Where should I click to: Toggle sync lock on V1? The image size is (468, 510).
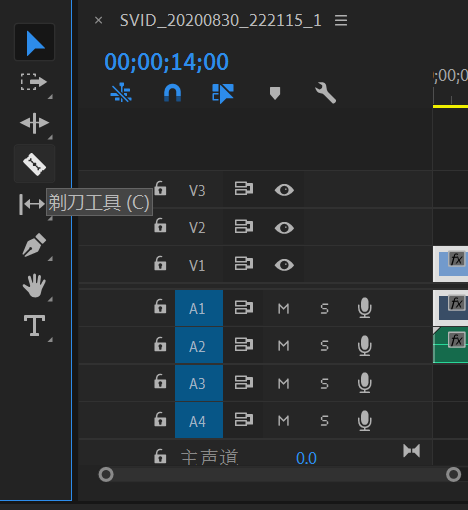pos(244,264)
